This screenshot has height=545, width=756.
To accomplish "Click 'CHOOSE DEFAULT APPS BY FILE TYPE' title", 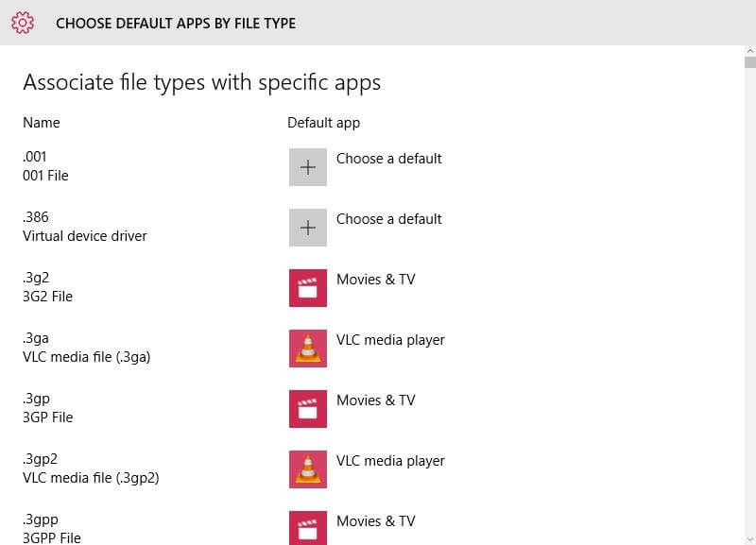I will pos(176,23).
